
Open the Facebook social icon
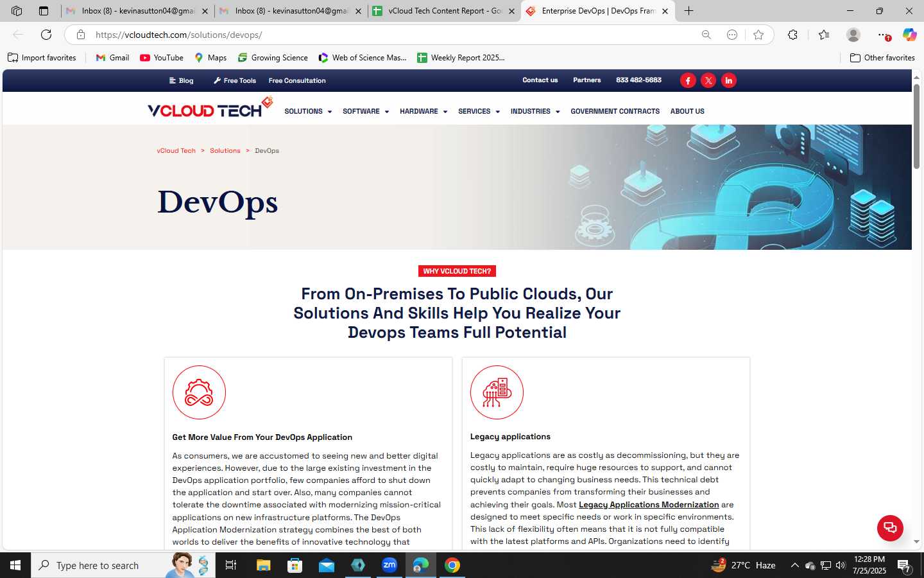pyautogui.click(x=688, y=80)
